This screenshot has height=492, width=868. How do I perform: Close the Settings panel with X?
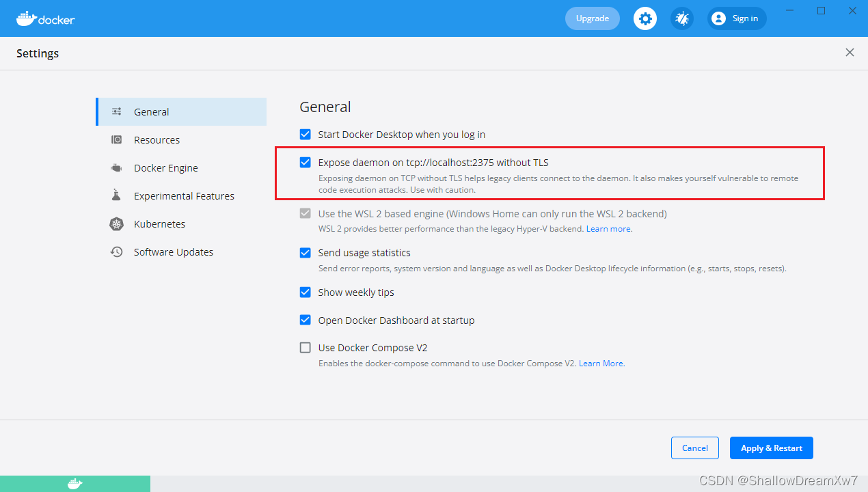coord(850,53)
